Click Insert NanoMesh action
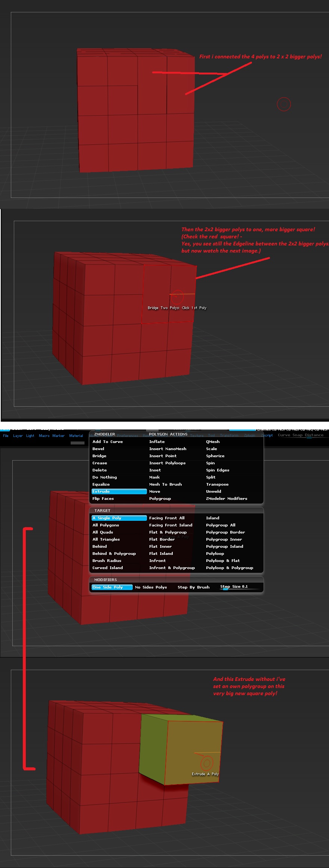Image resolution: width=329 pixels, height=868 pixels. click(167, 449)
